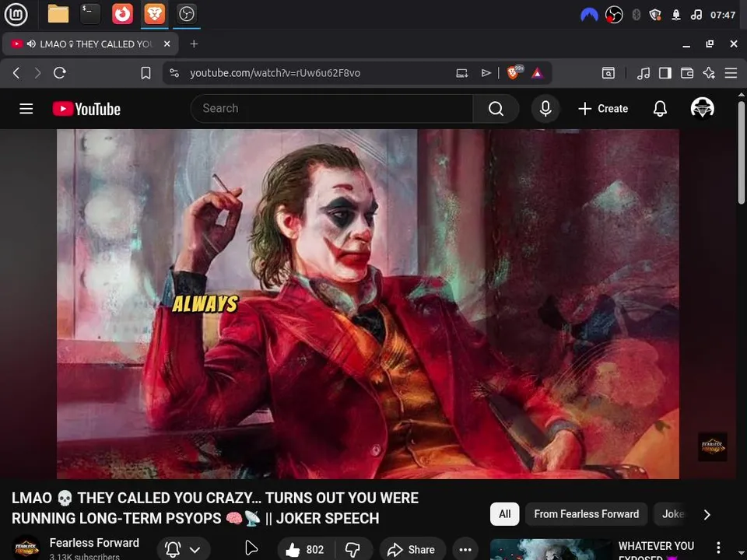This screenshot has height=560, width=747.
Task: Go to the YouTube home logo
Action: pos(86,109)
